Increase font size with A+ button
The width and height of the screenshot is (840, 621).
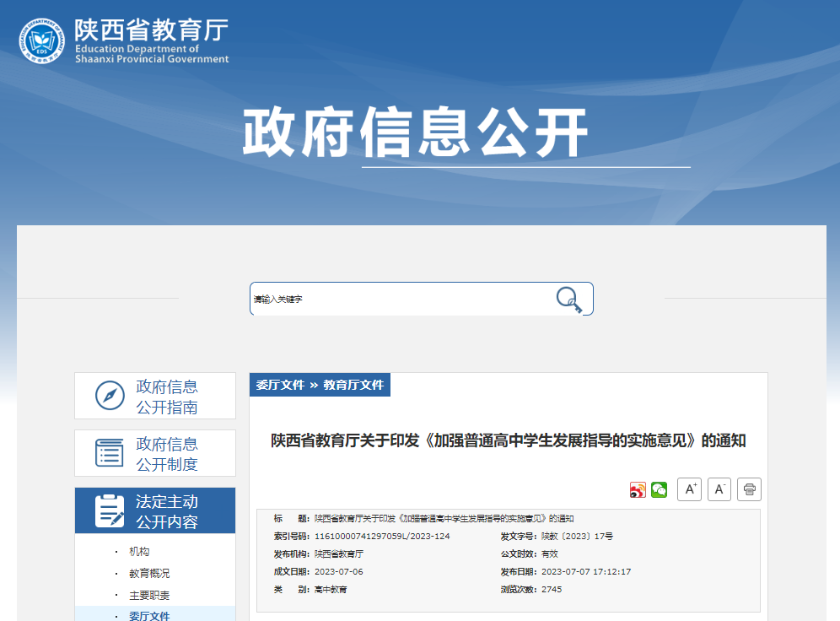coord(690,489)
